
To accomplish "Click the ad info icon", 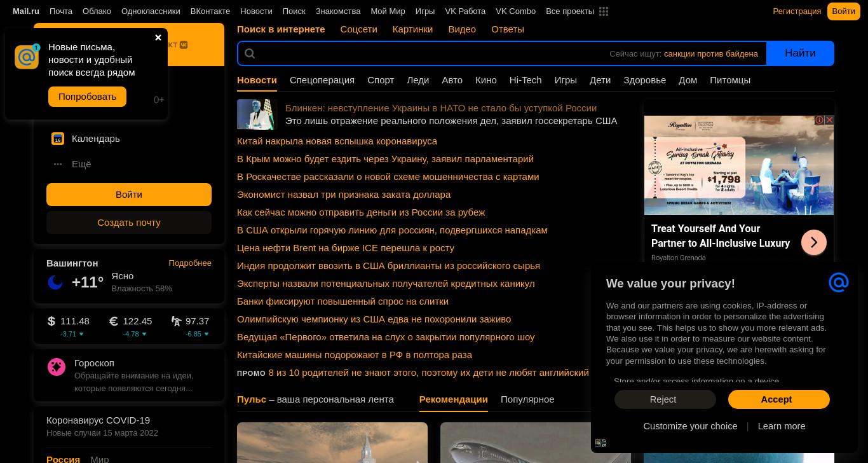I will click(x=820, y=120).
